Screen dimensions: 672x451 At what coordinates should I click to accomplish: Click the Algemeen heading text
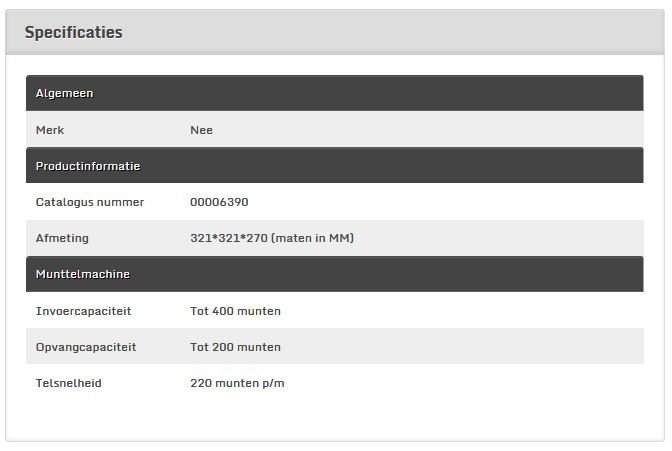tap(64, 93)
